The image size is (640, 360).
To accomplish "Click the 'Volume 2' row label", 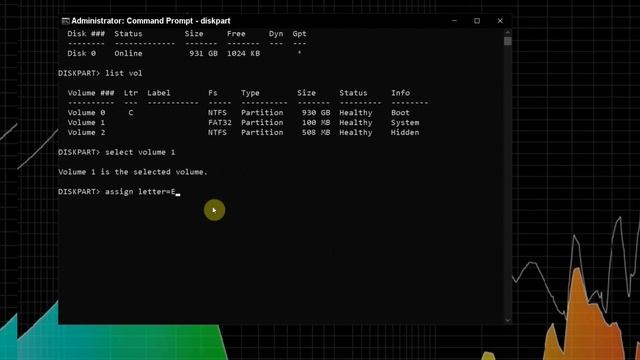I will pos(86,132).
